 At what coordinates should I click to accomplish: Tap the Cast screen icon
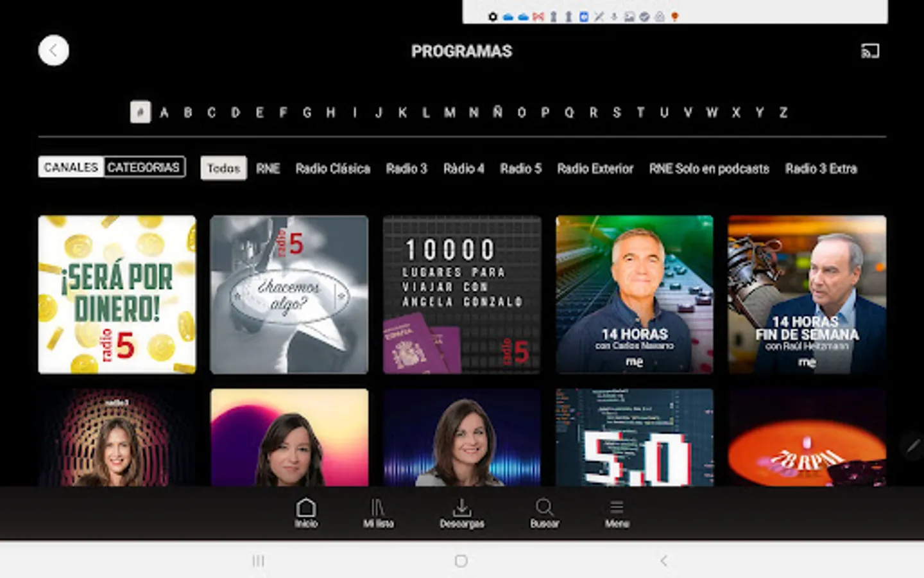point(869,51)
